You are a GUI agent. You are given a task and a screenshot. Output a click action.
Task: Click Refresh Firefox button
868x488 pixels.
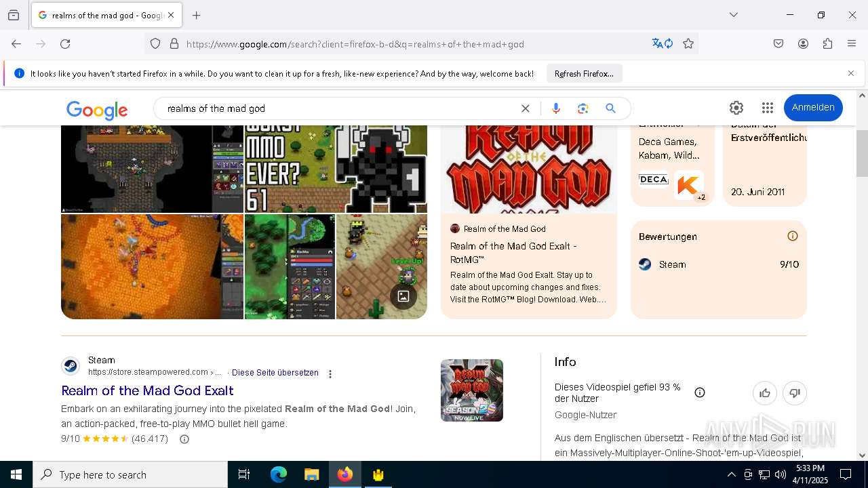click(x=584, y=73)
